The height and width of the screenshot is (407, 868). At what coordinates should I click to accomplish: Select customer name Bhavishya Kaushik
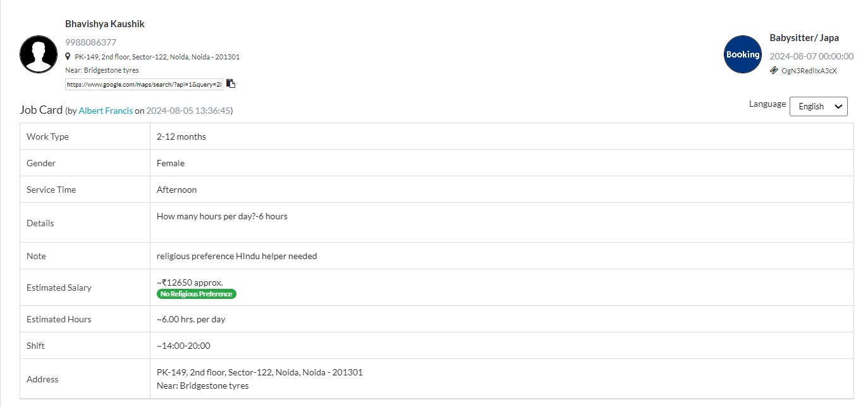(105, 24)
